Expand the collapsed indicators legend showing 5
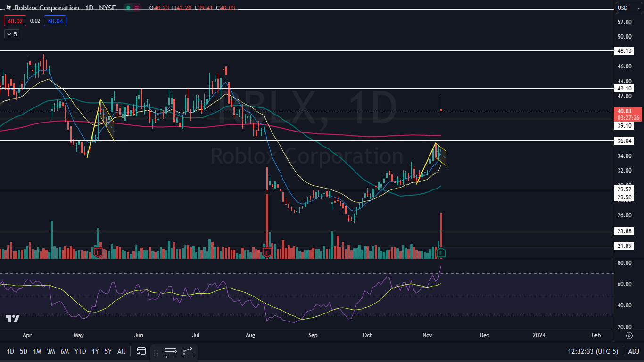644x362 pixels. 11,34
